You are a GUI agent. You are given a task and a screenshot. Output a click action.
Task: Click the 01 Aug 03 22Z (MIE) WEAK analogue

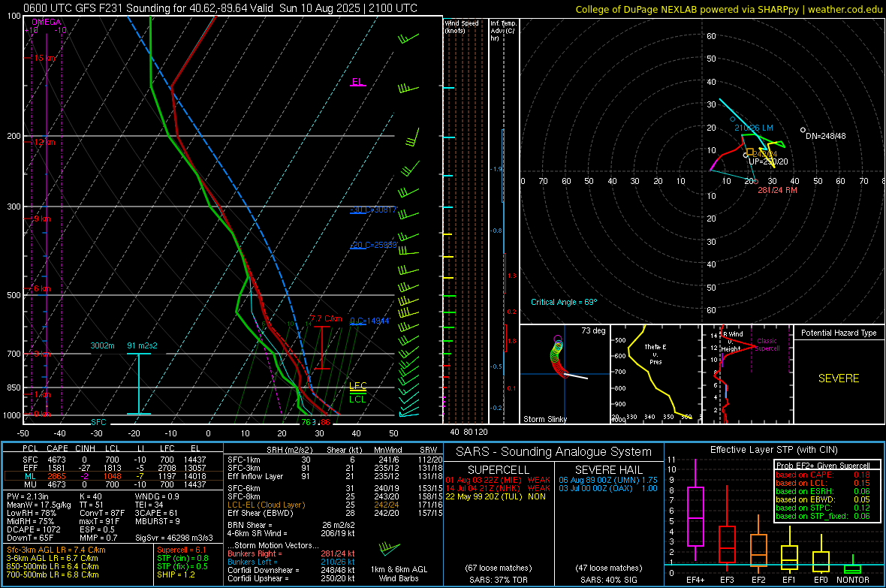tap(498, 480)
